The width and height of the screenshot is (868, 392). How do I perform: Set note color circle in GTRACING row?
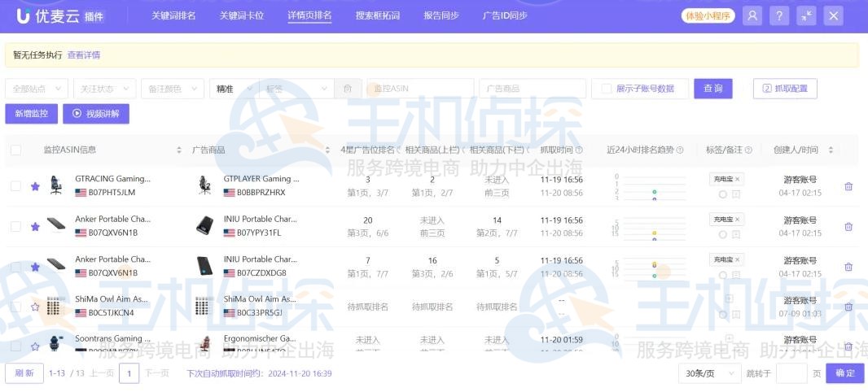pos(722,194)
